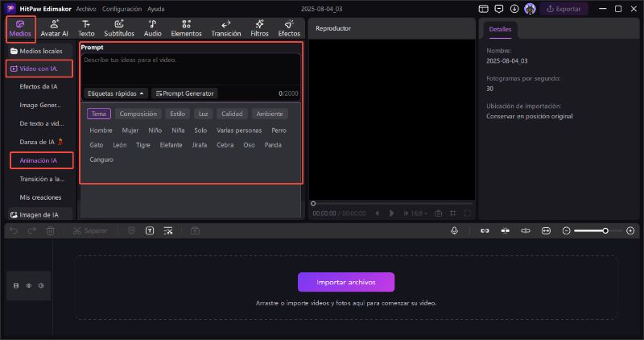Select De texto a video item
The width and height of the screenshot is (644, 340).
pos(42,123)
